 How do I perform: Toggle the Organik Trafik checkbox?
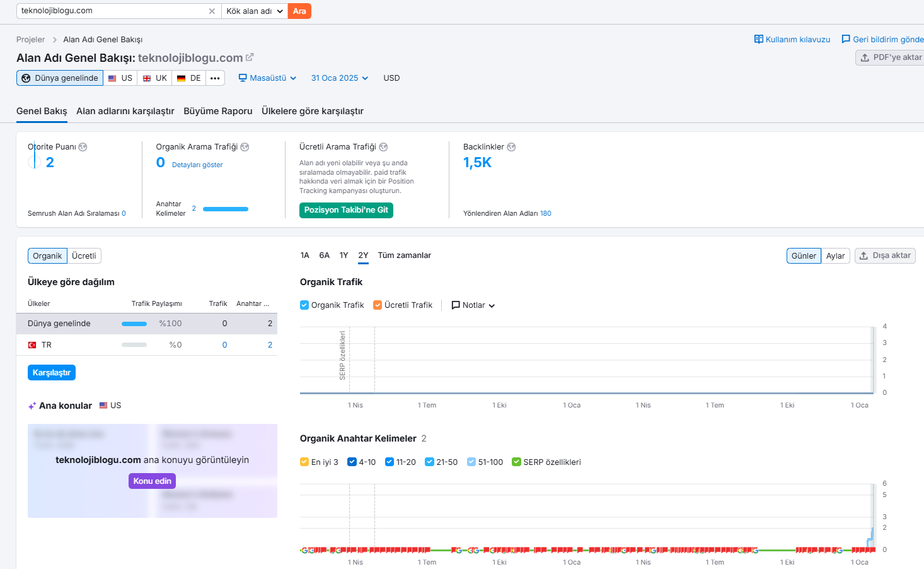304,305
